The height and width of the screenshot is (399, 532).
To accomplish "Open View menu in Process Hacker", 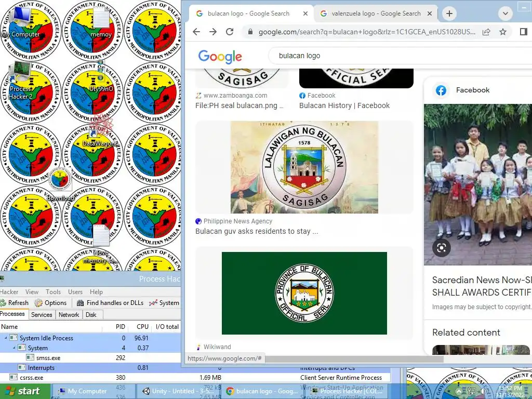I will [x=32, y=292].
